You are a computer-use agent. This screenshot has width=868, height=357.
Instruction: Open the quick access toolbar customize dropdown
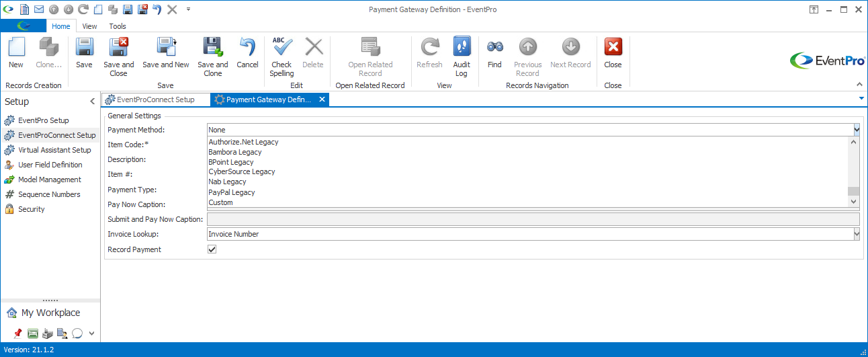click(189, 9)
